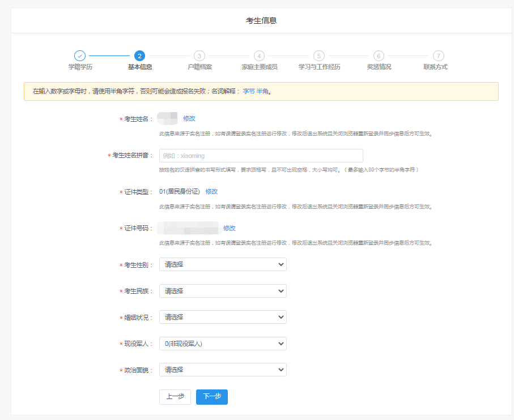Click the step 2 circle icon
Image resolution: width=514 pixels, height=420 pixels.
139,55
